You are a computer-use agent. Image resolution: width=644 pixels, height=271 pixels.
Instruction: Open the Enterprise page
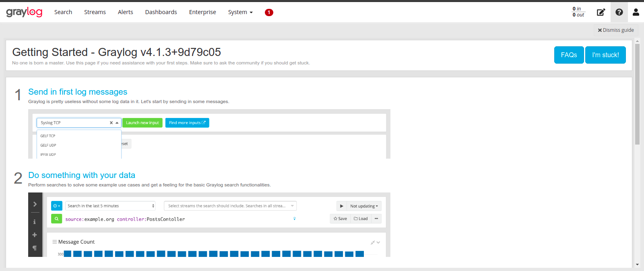(x=202, y=12)
